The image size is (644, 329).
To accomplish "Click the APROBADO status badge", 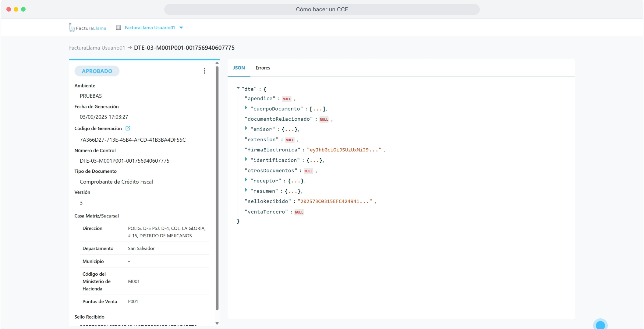I will click(x=97, y=71).
